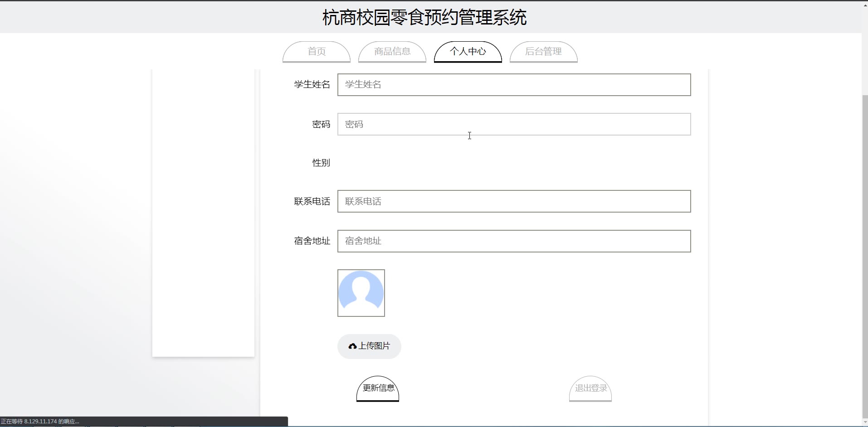Screen dimensions: 868x427
Task: Click the 上传图片 button text
Action: [x=374, y=346]
